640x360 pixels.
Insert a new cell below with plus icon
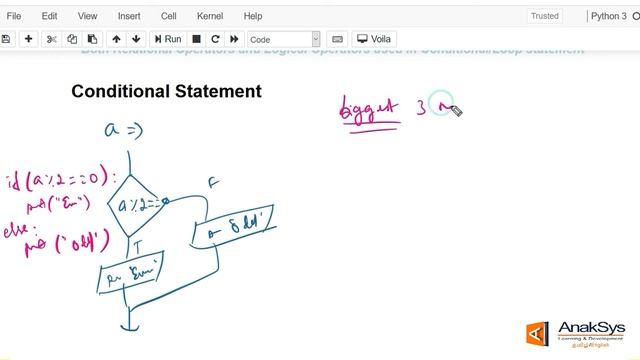click(x=28, y=39)
